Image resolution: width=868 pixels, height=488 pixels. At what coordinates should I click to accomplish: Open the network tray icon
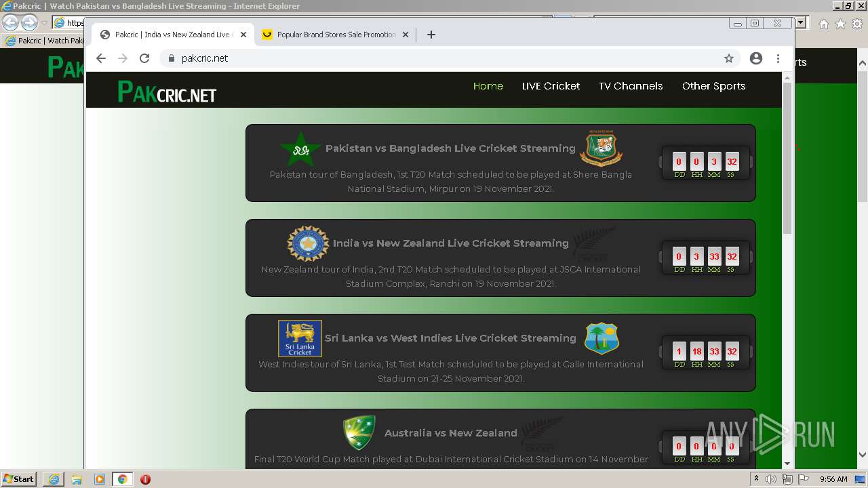[x=787, y=479]
